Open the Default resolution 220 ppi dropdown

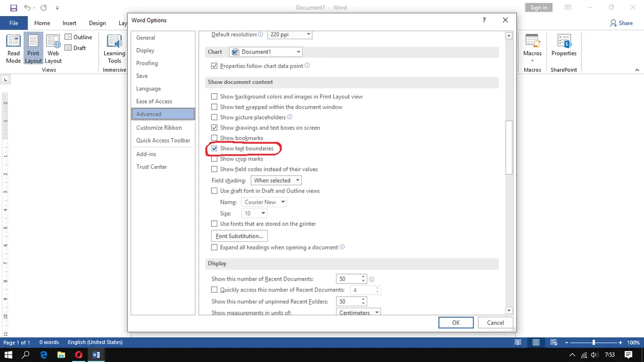[289, 35]
